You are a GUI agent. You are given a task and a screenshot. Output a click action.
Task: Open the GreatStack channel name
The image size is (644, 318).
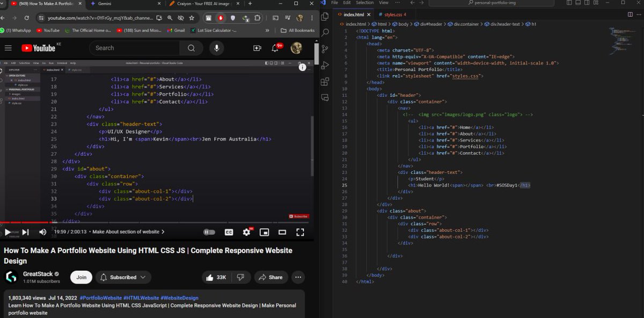(38, 274)
